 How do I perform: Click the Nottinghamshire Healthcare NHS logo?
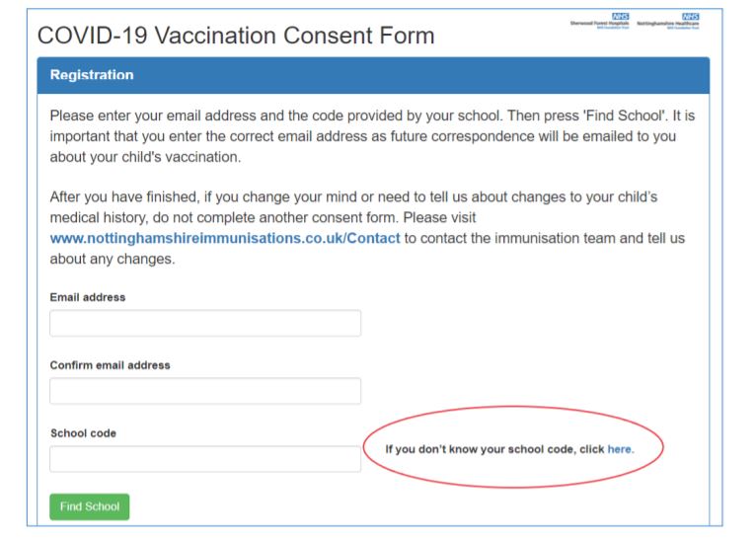coord(668,21)
